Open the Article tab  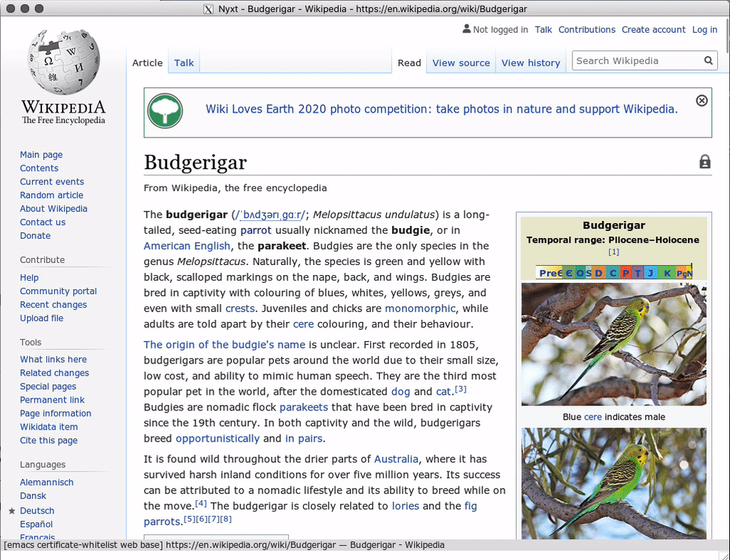(147, 63)
